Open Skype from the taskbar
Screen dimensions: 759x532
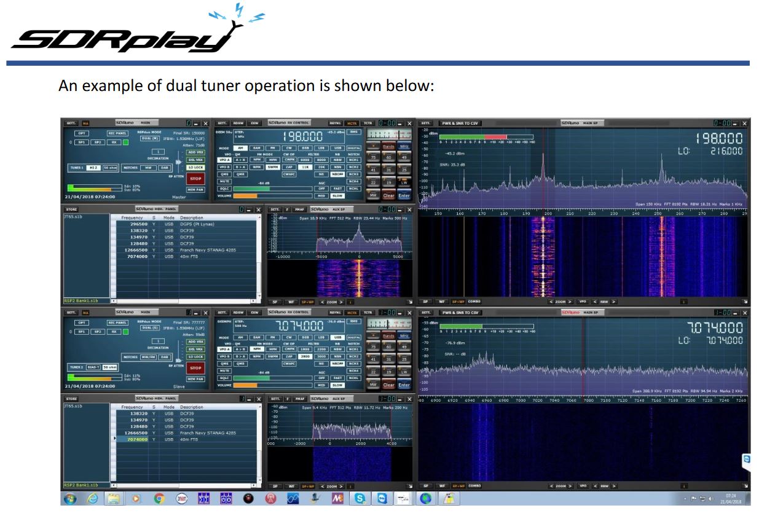(x=360, y=499)
